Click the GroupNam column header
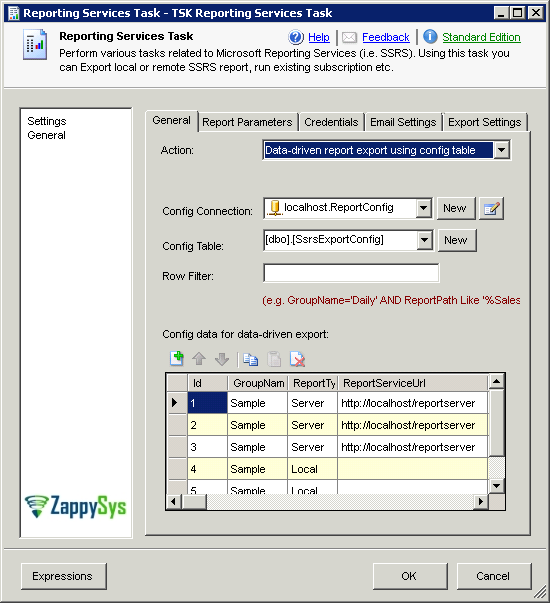This screenshot has height=603, width=550. [x=258, y=383]
